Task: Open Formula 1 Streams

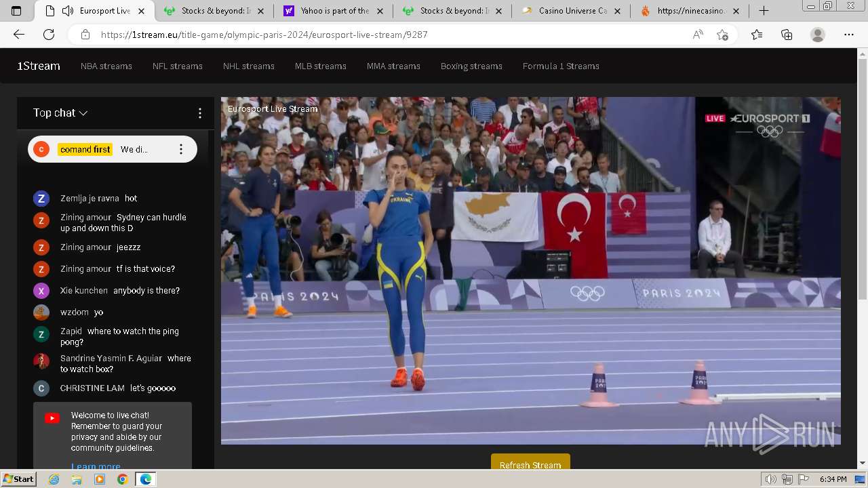Action: tap(561, 66)
